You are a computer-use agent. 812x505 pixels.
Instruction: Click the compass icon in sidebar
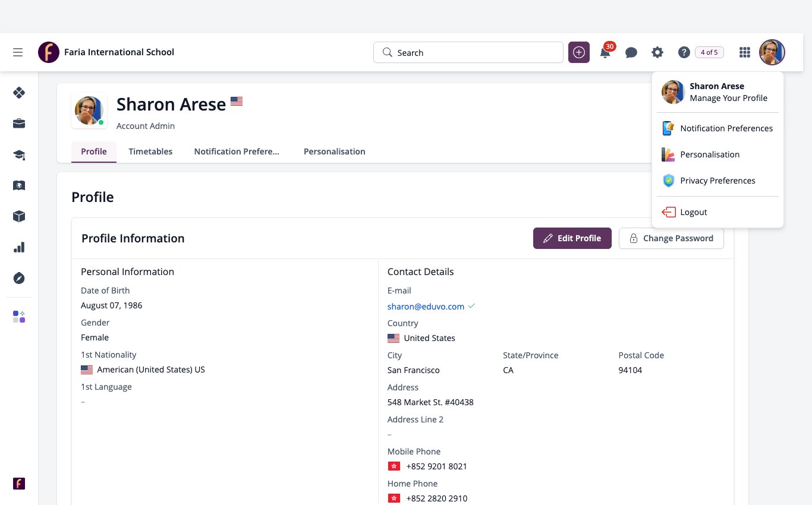pos(19,278)
